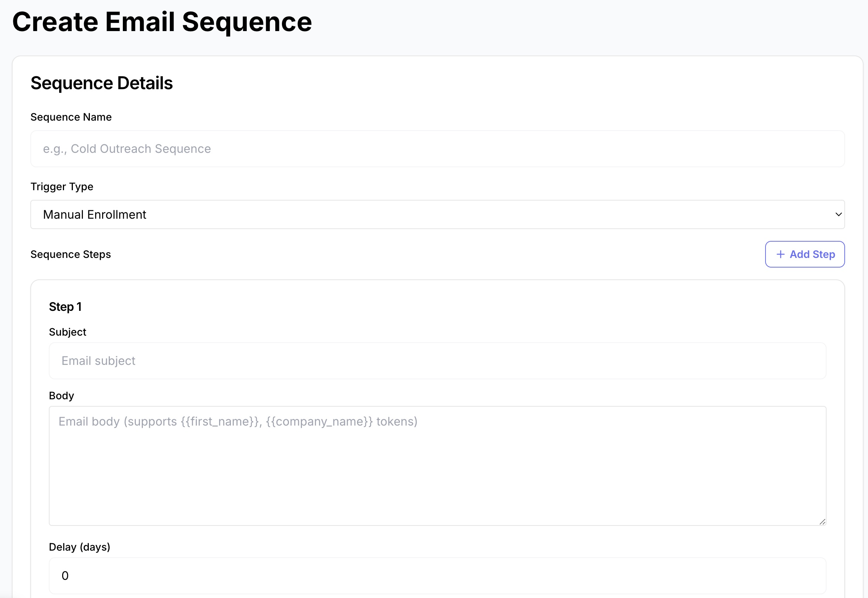Click the Trigger Type chevron arrow

(838, 214)
